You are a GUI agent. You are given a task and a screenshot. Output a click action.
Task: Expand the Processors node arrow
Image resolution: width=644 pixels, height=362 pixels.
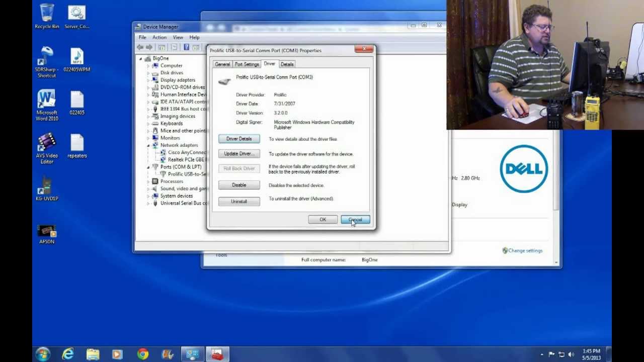click(x=148, y=182)
